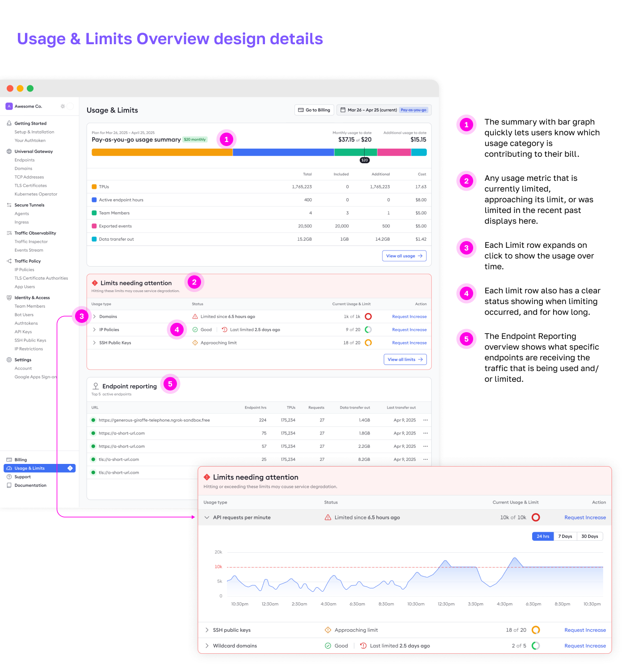Expand the SSH public keys row in detail panel

point(207,630)
